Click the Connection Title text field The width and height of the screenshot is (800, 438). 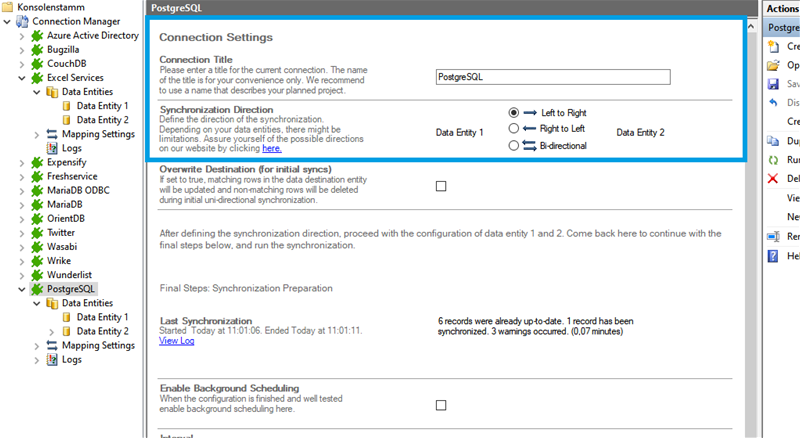pyautogui.click(x=553, y=77)
